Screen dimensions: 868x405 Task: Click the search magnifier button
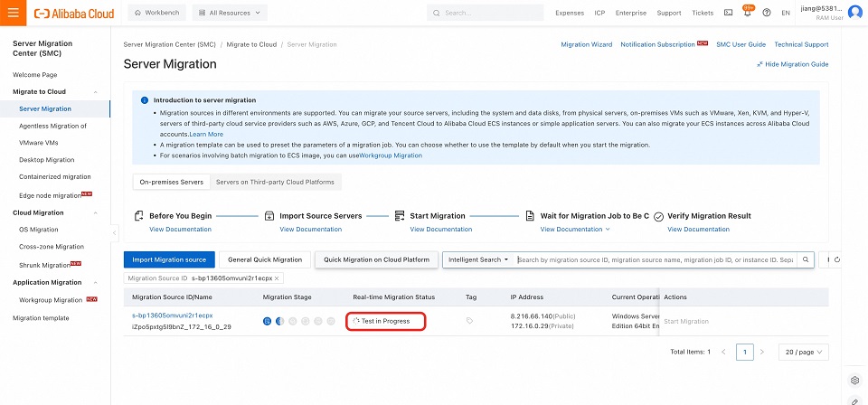[x=807, y=260]
